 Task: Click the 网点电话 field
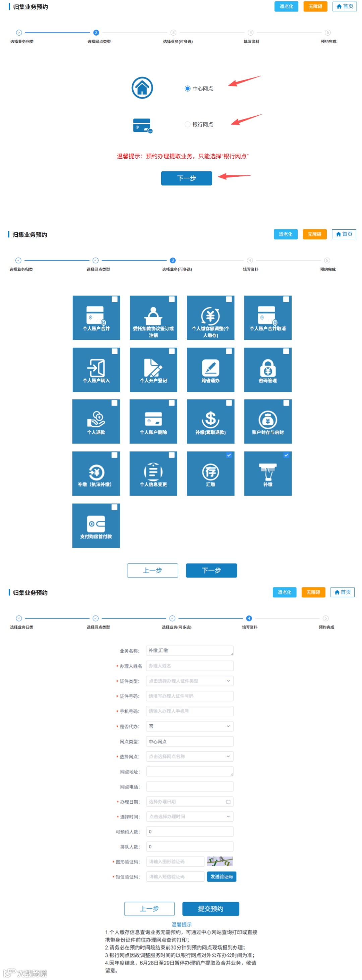point(190,786)
